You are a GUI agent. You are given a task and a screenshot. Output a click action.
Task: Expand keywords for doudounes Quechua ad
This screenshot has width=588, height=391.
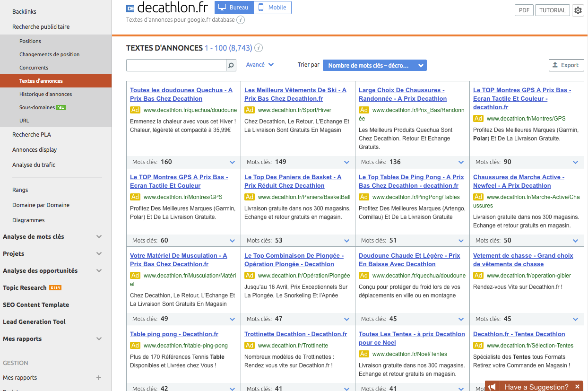click(x=232, y=162)
